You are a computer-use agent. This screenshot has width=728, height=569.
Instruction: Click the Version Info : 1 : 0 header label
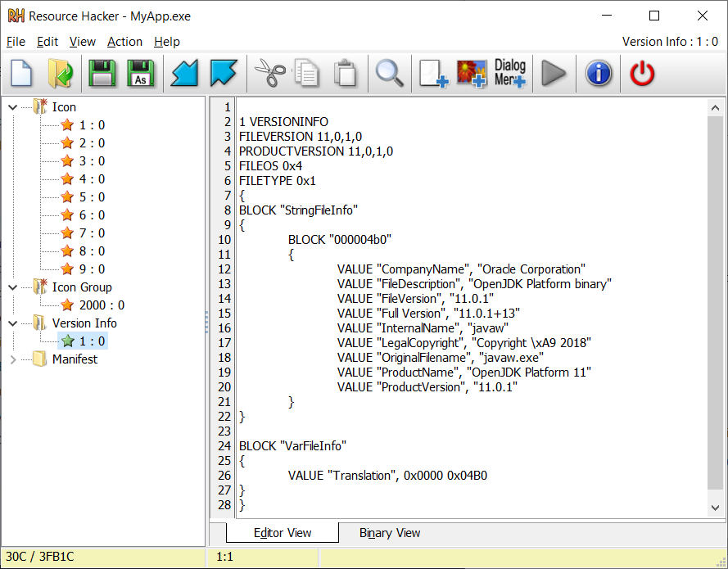click(x=670, y=42)
